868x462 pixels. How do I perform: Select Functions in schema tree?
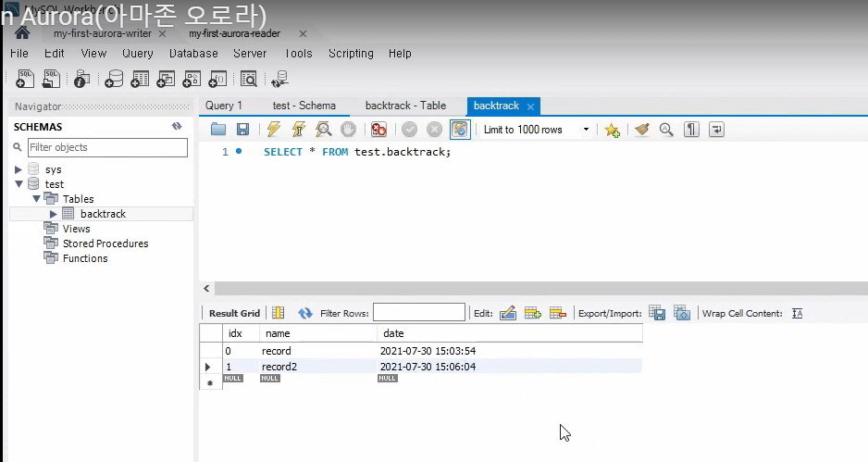[x=85, y=258]
